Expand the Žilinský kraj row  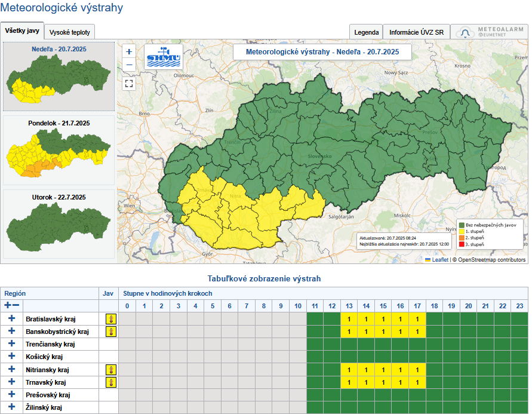11,407
